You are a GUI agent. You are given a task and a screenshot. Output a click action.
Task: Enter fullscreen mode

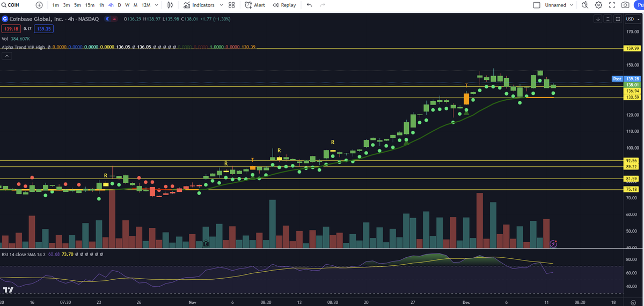[x=612, y=5]
